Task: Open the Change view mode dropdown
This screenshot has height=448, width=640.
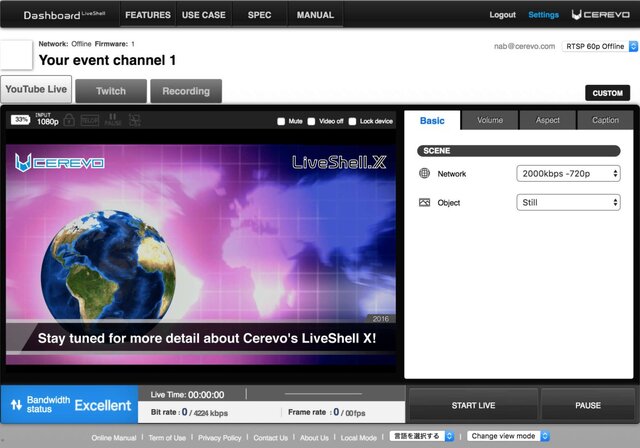Action: (x=508, y=436)
